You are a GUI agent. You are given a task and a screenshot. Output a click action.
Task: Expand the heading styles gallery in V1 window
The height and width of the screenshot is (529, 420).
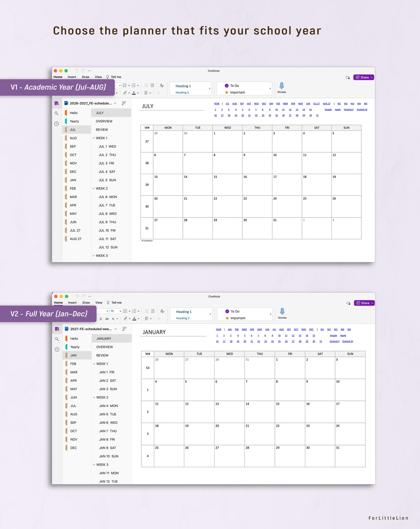click(x=210, y=89)
